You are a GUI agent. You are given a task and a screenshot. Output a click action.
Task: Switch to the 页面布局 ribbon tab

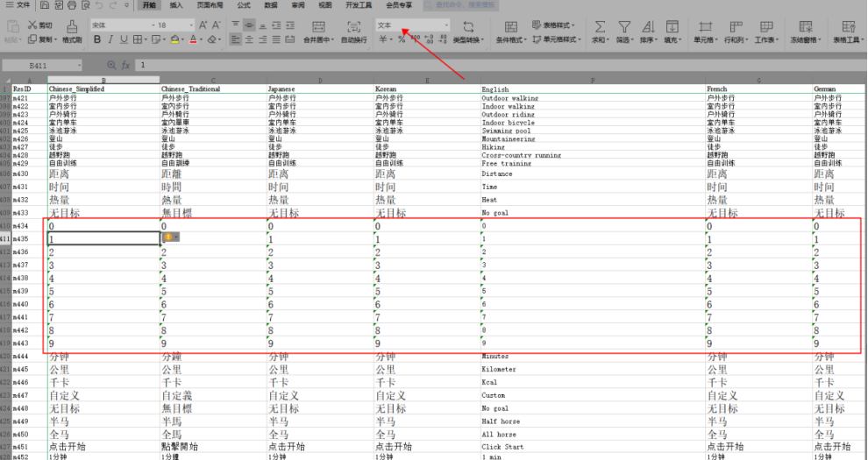point(210,5)
